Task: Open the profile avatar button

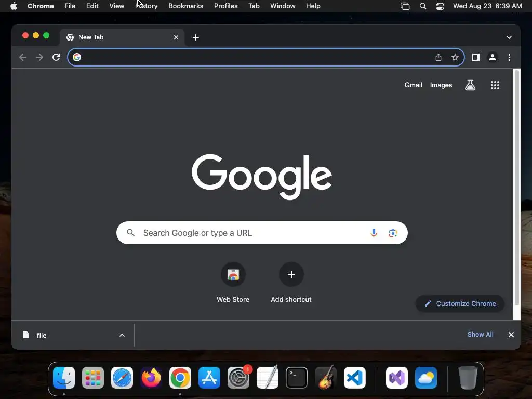Action: click(x=493, y=57)
